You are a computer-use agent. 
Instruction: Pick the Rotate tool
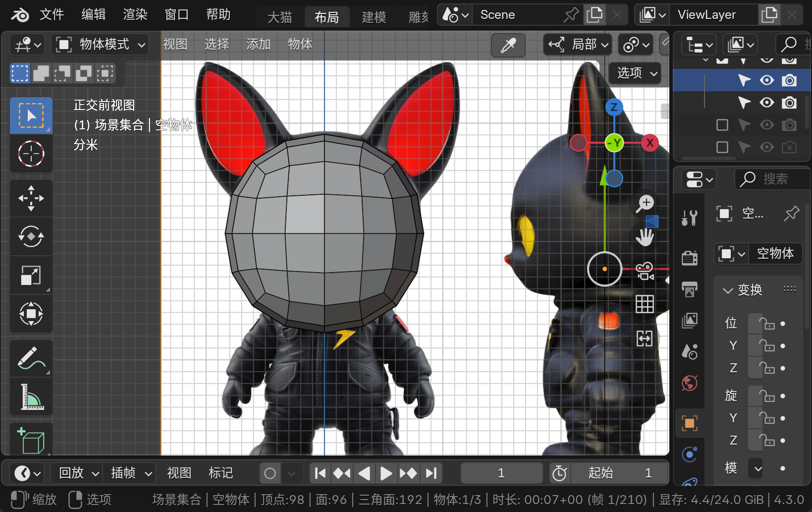(31, 236)
